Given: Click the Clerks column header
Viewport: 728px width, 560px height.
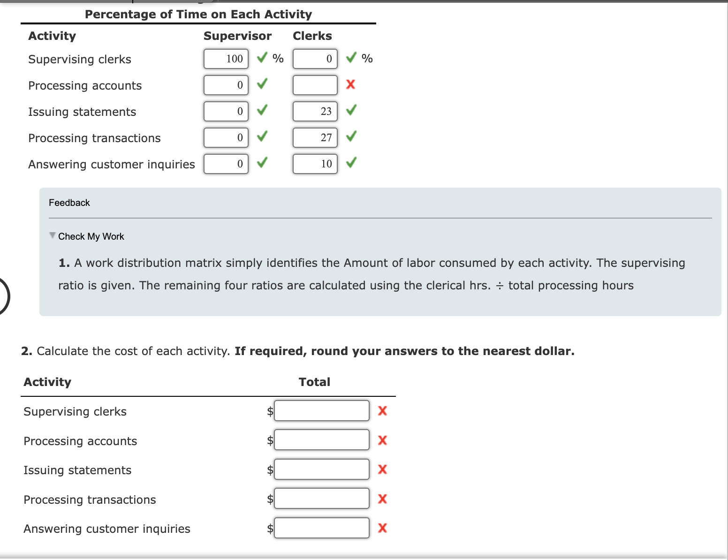Looking at the screenshot, I should (312, 36).
